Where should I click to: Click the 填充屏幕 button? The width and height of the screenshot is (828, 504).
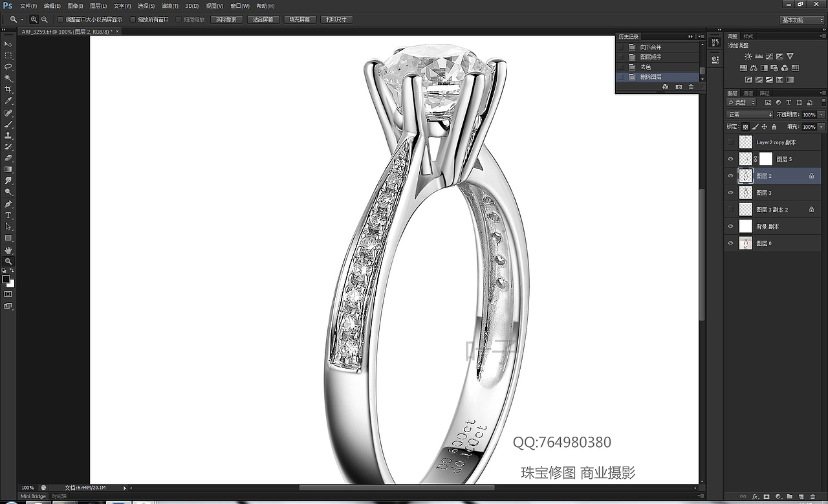[300, 19]
